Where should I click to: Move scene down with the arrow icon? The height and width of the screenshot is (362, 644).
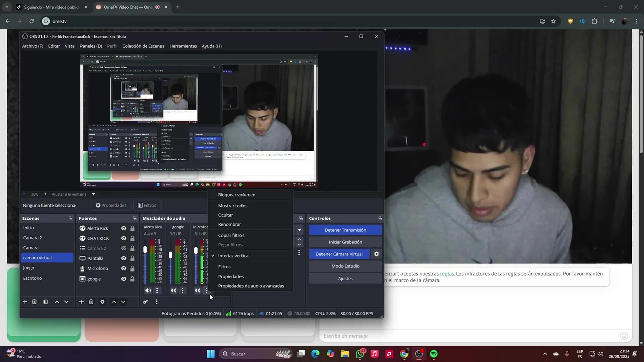coord(66,302)
